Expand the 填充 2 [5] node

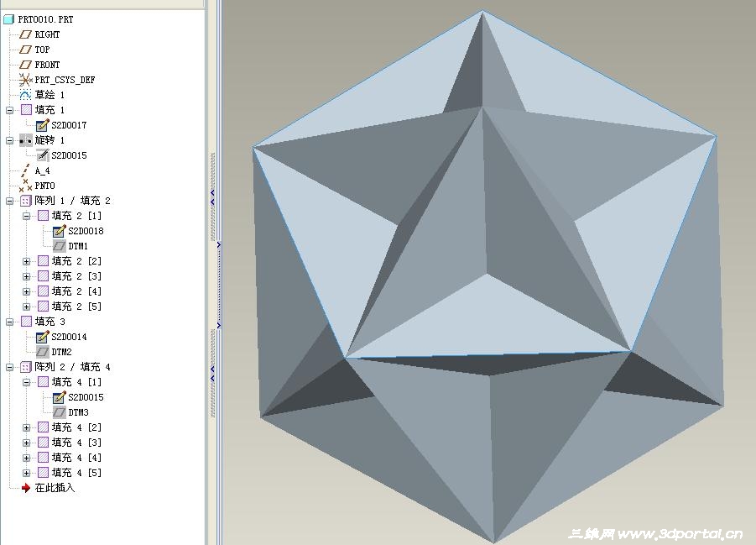(27, 307)
